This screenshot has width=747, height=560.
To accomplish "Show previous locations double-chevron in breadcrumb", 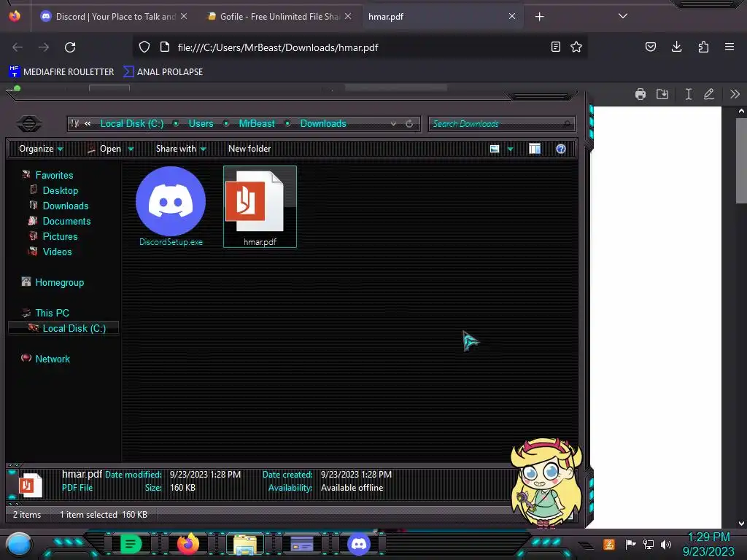I will (88, 124).
